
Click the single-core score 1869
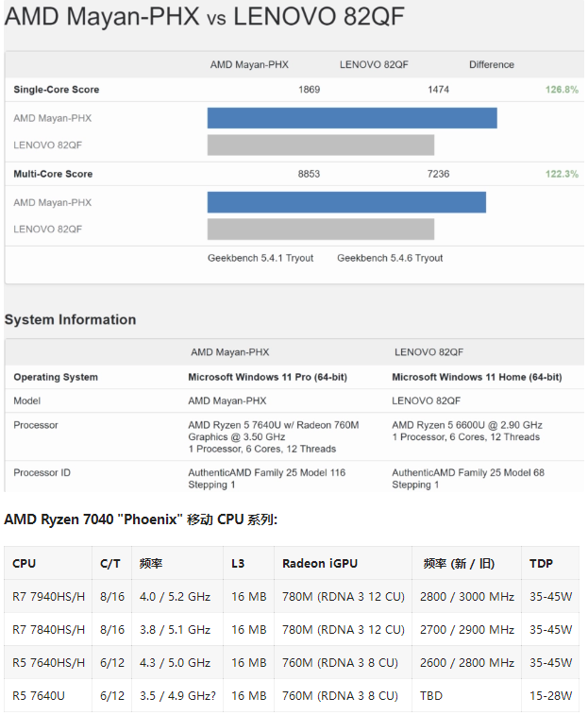coord(309,90)
